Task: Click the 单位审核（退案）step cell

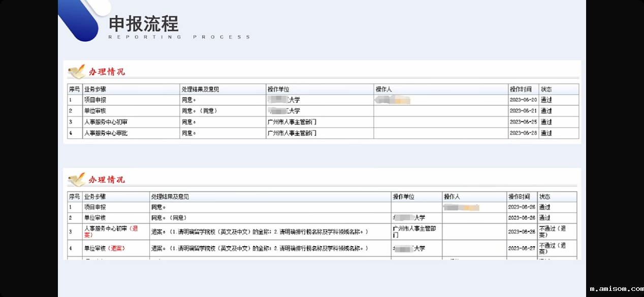Action: pyautogui.click(x=104, y=249)
